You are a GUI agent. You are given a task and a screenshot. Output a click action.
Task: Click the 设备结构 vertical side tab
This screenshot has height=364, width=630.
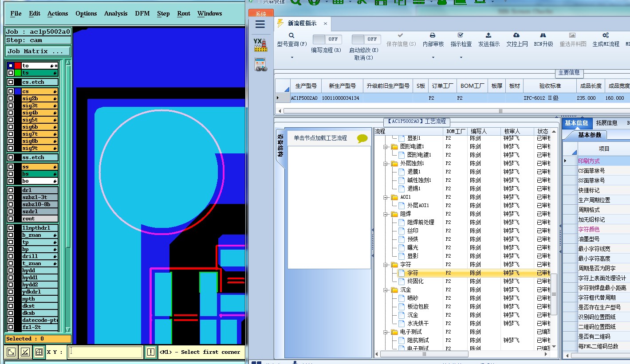(280, 146)
